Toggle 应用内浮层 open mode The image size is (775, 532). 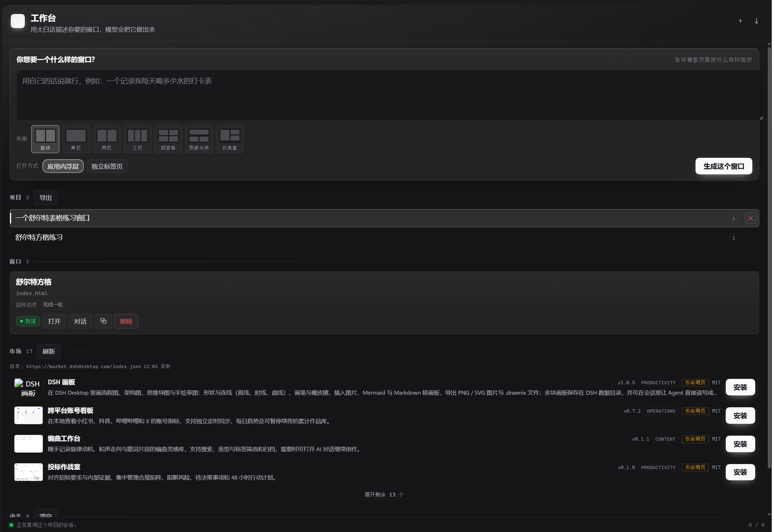[63, 166]
